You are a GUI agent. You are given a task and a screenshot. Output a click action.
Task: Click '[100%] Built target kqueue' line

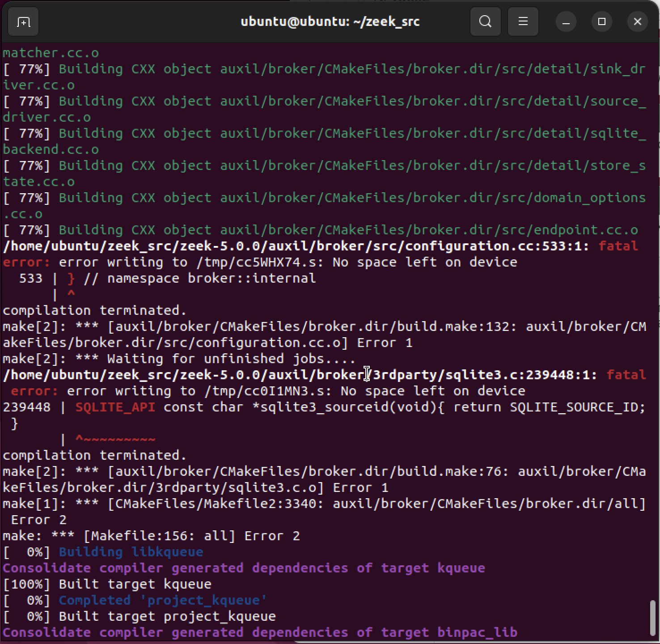[107, 584]
